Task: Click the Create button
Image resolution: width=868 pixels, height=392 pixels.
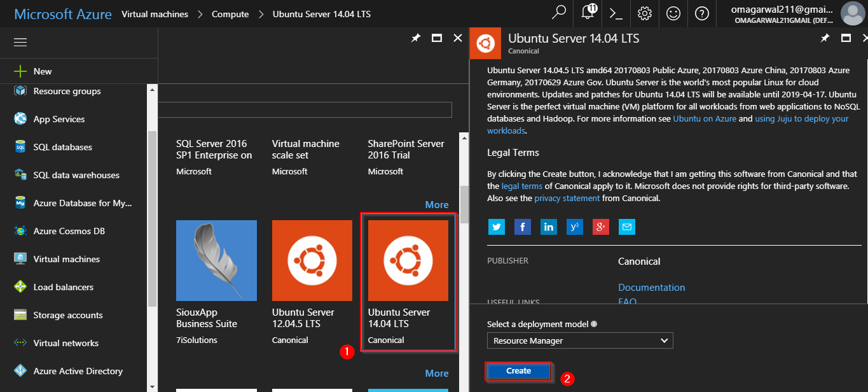Action: (518, 370)
